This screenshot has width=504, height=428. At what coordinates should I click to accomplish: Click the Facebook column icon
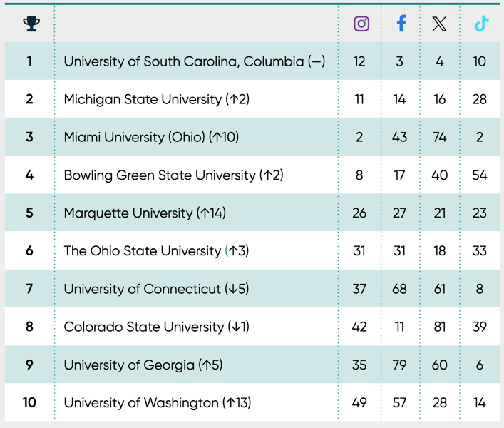[x=401, y=23]
